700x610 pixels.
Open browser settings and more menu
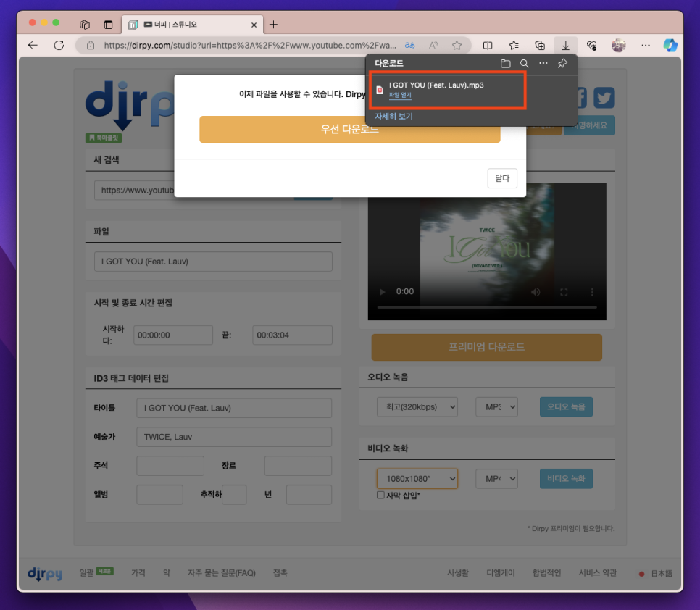pos(646,45)
